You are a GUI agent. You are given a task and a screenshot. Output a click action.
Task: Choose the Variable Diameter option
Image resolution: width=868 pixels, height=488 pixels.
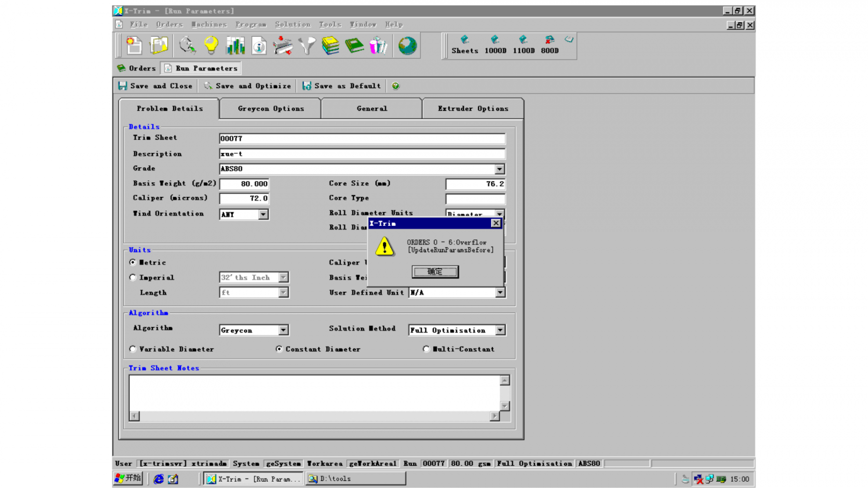[x=133, y=349]
